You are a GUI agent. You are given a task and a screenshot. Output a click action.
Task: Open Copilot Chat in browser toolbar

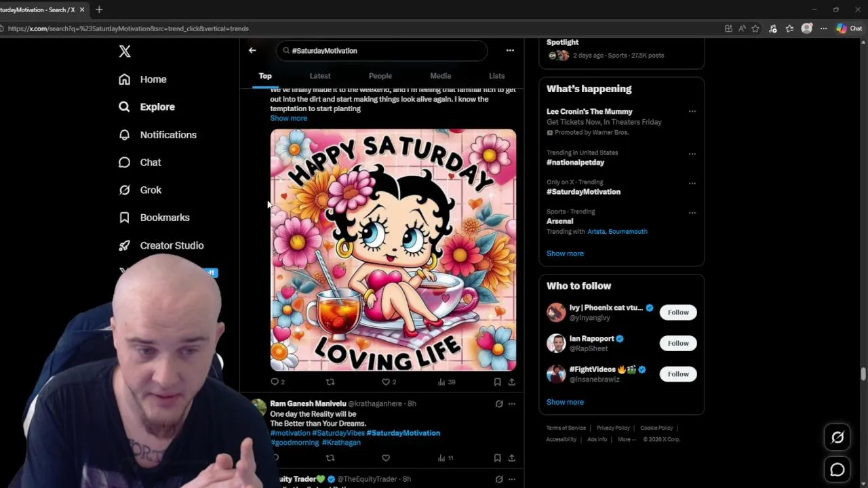(850, 28)
